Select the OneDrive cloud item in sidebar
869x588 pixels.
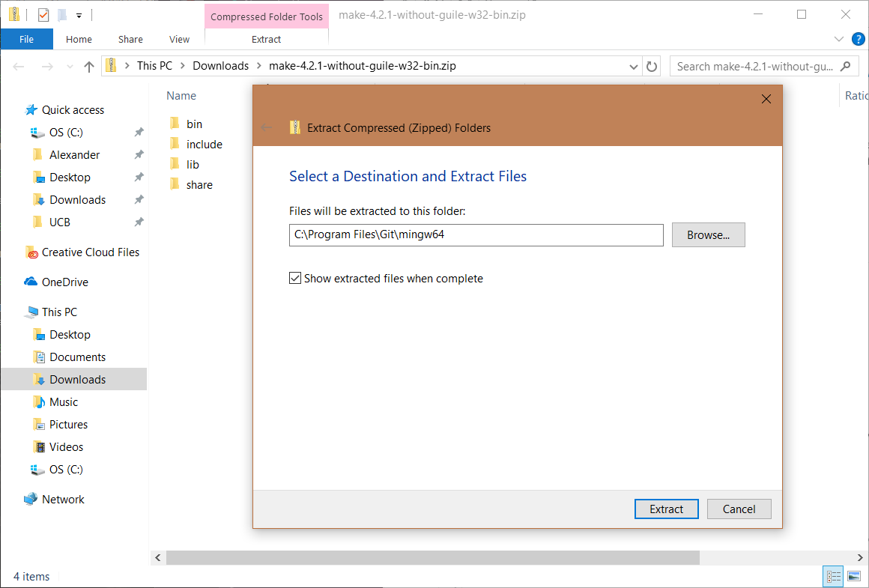pyautogui.click(x=64, y=282)
